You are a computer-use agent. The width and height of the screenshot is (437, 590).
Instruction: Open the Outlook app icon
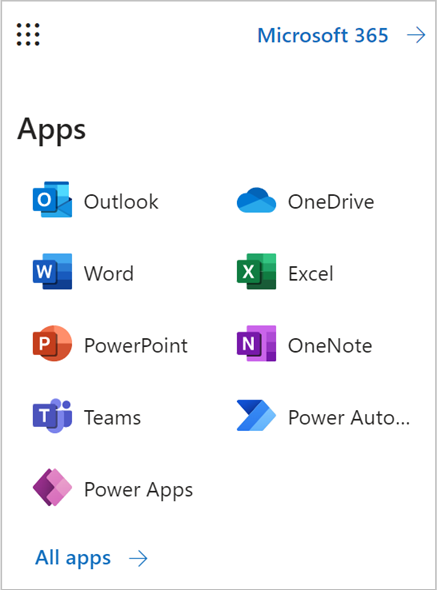click(x=52, y=199)
